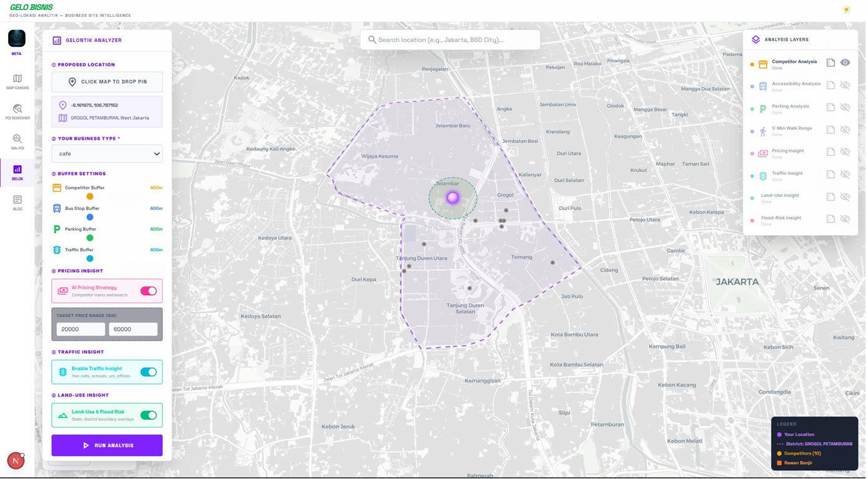The width and height of the screenshot is (868, 479).
Task: Click the Competitor Analysis store icon
Action: [x=765, y=64]
